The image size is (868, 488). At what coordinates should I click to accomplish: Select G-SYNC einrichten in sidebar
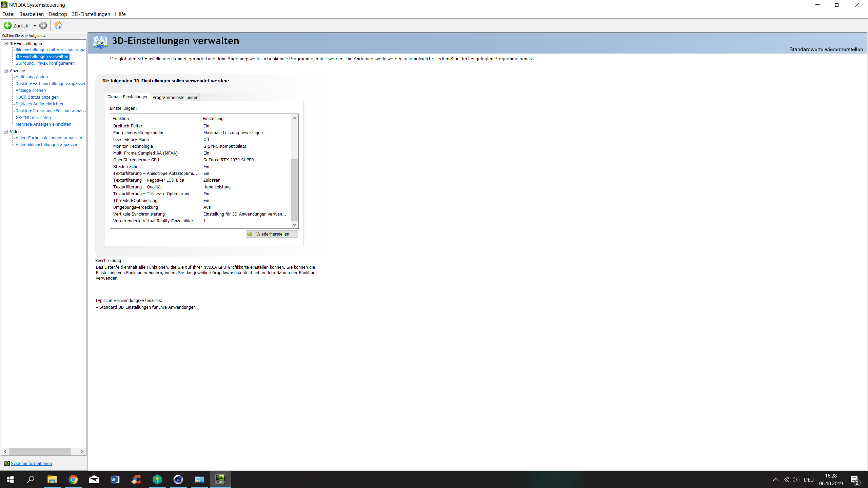click(33, 118)
